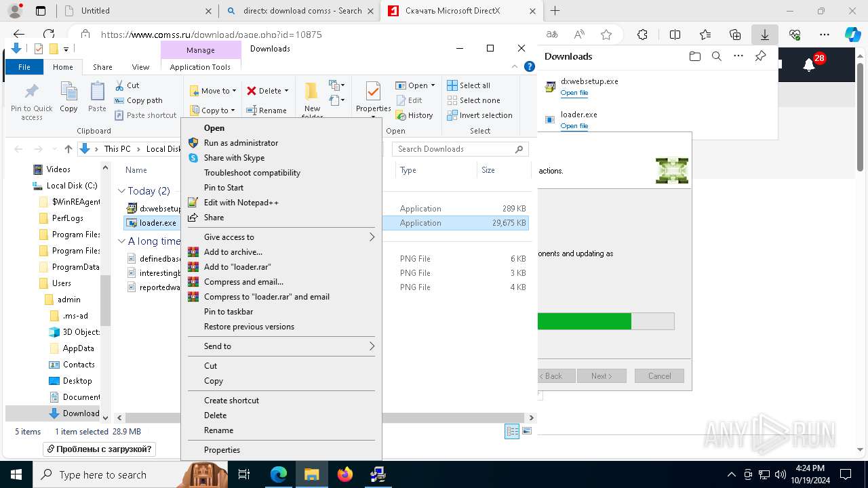Viewport: 868px width, 488px height.
Task: Click DirectX setup green progress bar
Action: tap(584, 321)
